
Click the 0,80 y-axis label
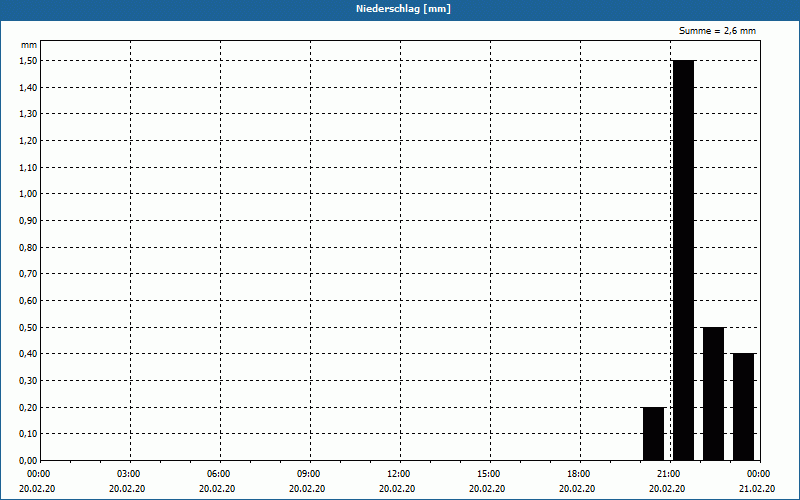pos(28,247)
